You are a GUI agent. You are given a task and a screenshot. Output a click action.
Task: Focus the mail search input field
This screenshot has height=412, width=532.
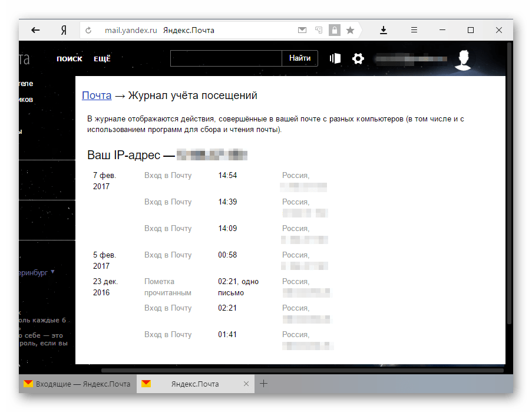coord(226,58)
